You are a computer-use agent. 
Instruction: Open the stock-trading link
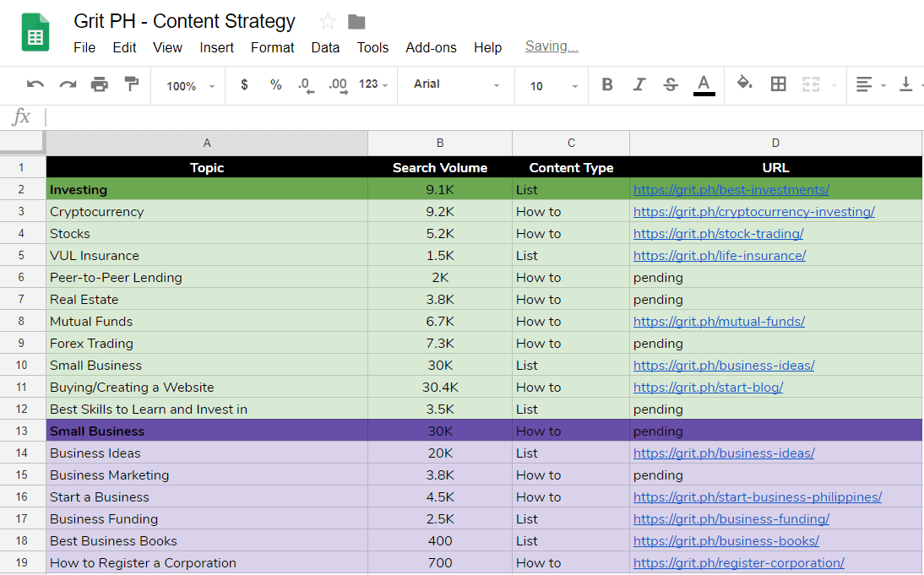point(719,234)
